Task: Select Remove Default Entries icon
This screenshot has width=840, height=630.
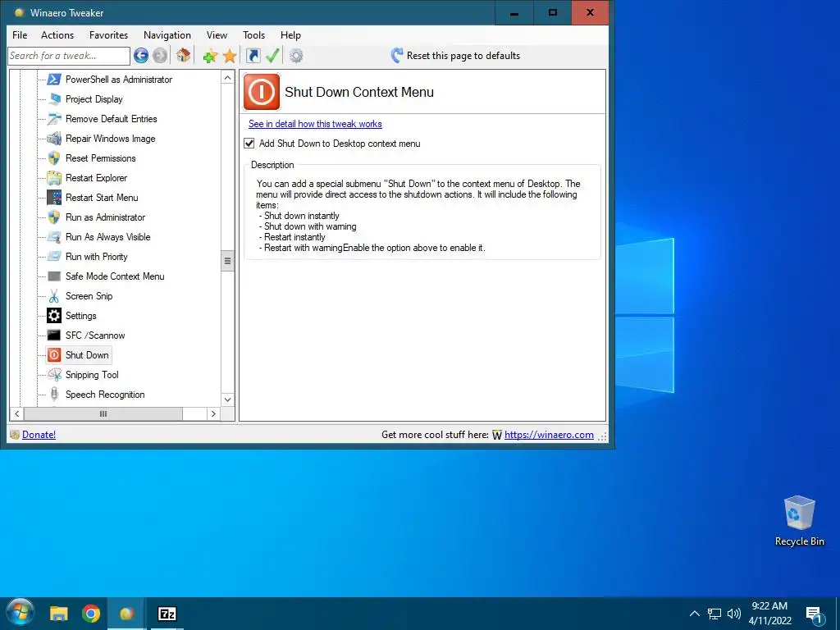Action: pos(54,119)
